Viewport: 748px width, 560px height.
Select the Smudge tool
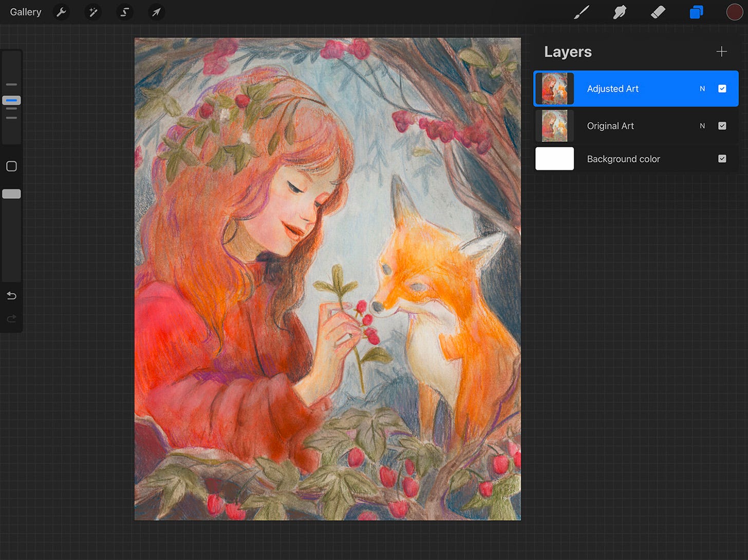[x=619, y=12]
